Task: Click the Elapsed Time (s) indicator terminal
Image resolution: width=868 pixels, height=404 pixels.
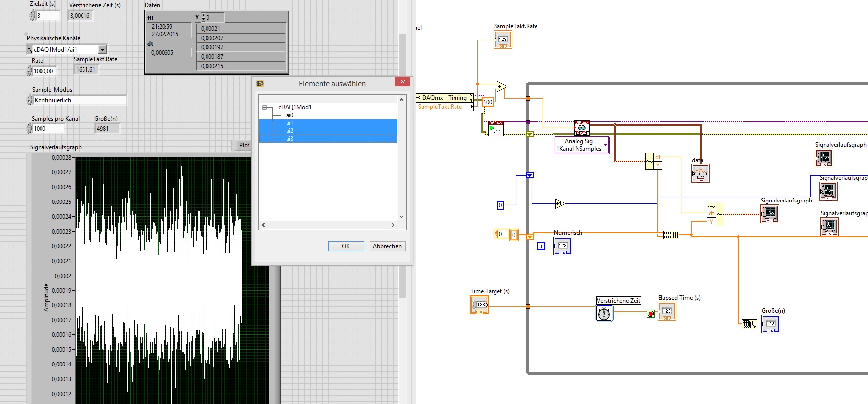Action: pos(667,311)
